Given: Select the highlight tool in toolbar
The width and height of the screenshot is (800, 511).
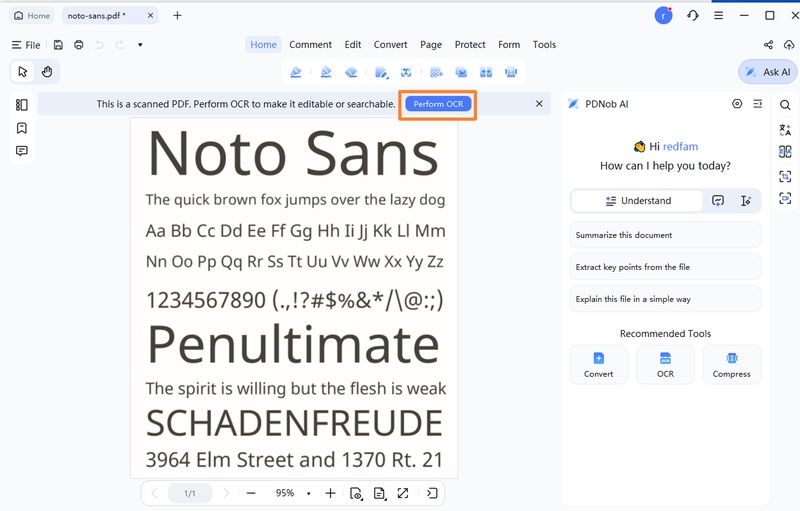Looking at the screenshot, I should coord(296,72).
